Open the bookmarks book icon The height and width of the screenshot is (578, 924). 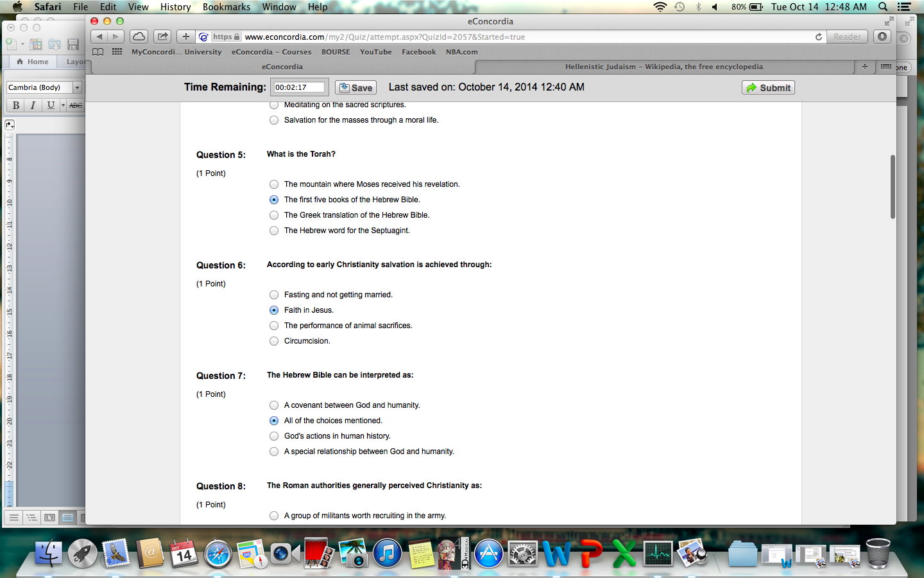pyautogui.click(x=98, y=52)
